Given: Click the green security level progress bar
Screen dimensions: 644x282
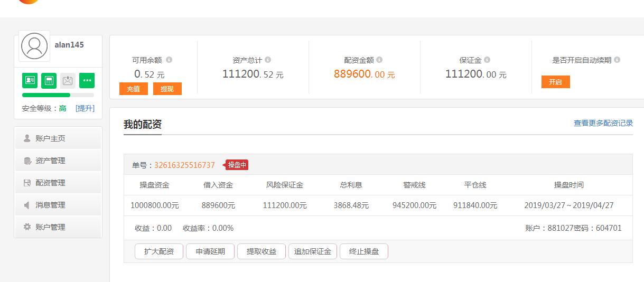Looking at the screenshot, I should pyautogui.click(x=46, y=95).
